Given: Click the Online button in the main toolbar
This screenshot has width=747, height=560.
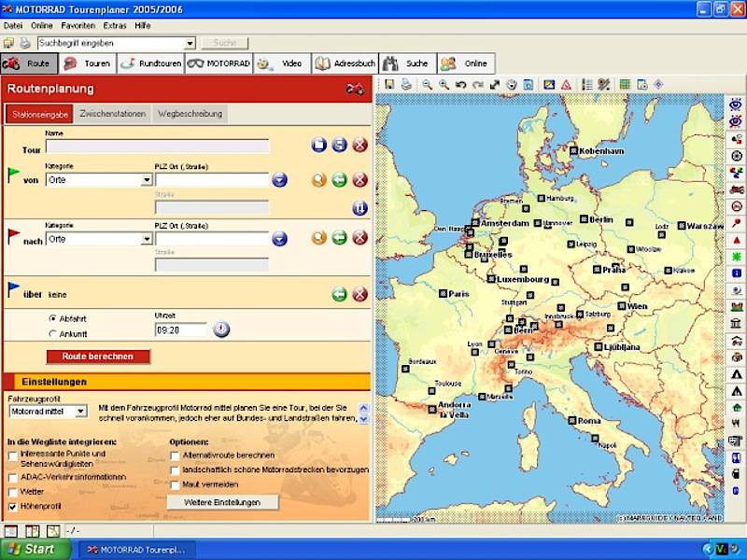Looking at the screenshot, I should tap(466, 63).
